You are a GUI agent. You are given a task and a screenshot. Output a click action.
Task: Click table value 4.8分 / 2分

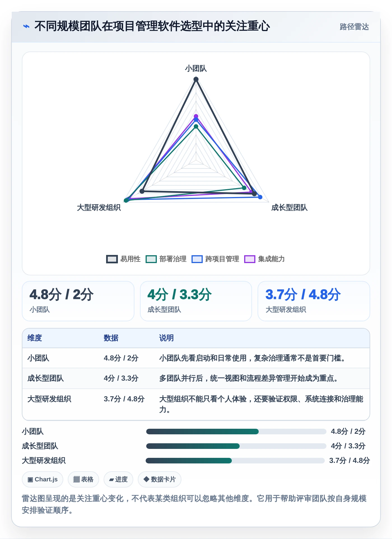(x=121, y=358)
